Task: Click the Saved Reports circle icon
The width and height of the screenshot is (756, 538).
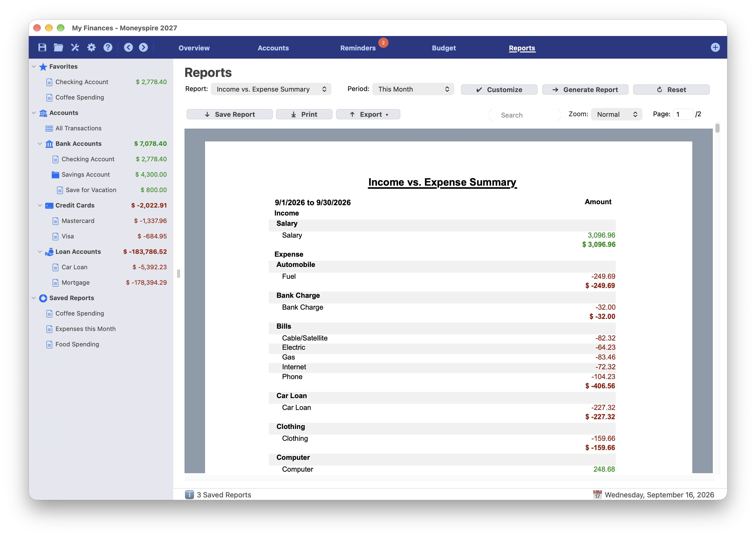Action: 43,298
